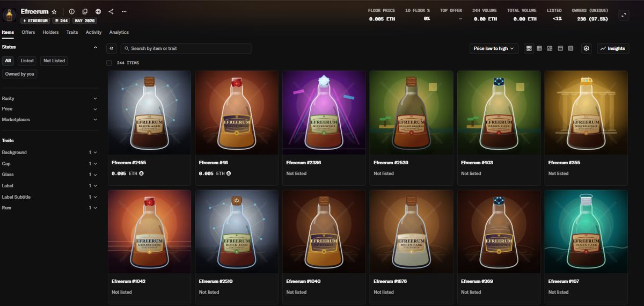
Task: Switch to mosaic grid view
Action: (550, 48)
